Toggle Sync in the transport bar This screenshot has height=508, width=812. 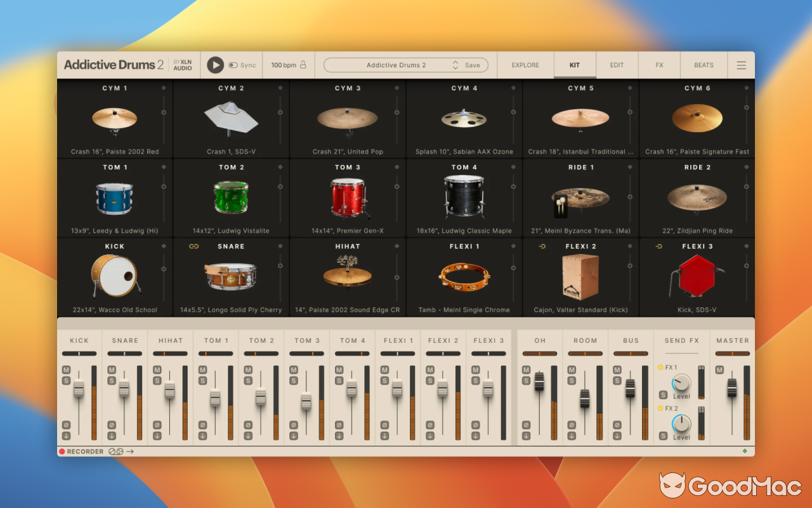[234, 65]
